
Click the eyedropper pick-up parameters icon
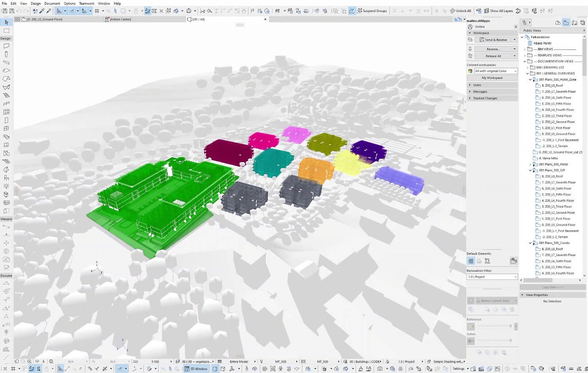[42, 11]
